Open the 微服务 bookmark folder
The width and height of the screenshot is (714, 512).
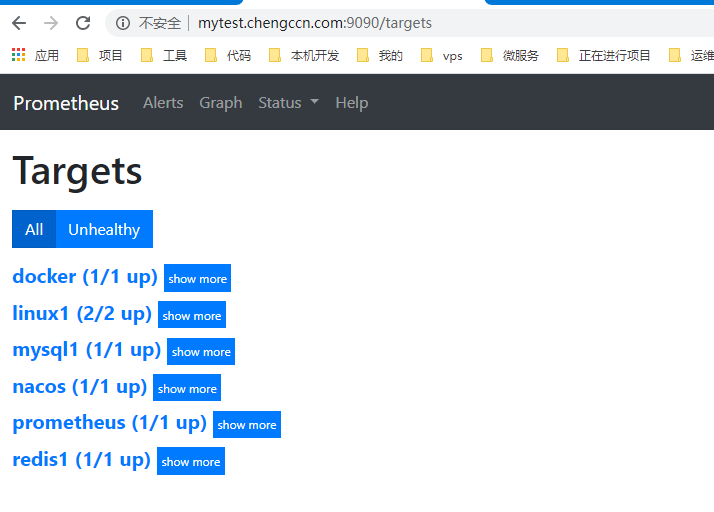510,56
